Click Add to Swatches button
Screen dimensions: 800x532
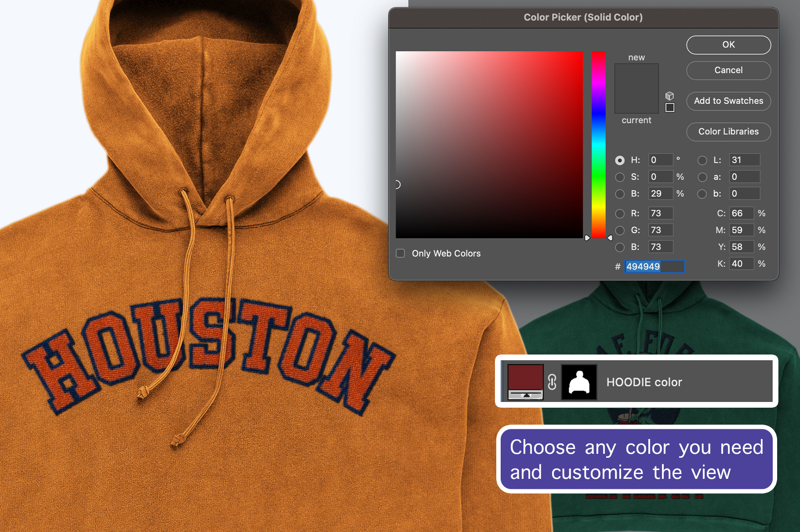728,101
